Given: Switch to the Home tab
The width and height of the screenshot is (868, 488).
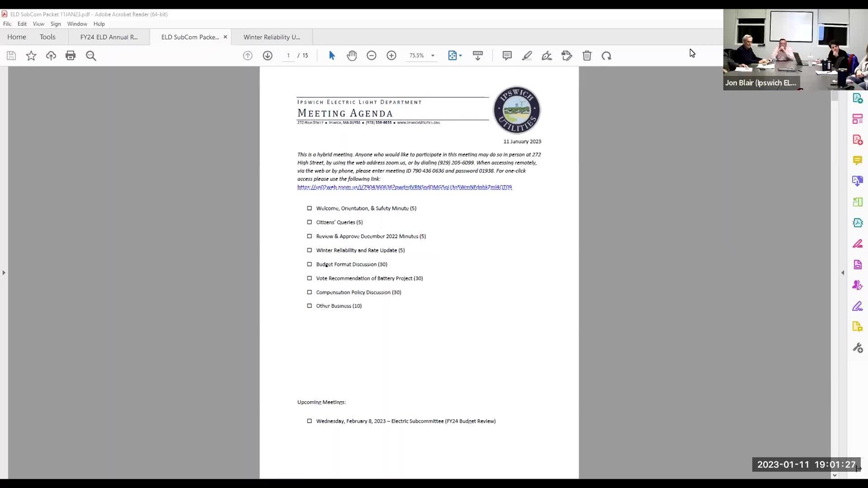Looking at the screenshot, I should click(x=17, y=37).
